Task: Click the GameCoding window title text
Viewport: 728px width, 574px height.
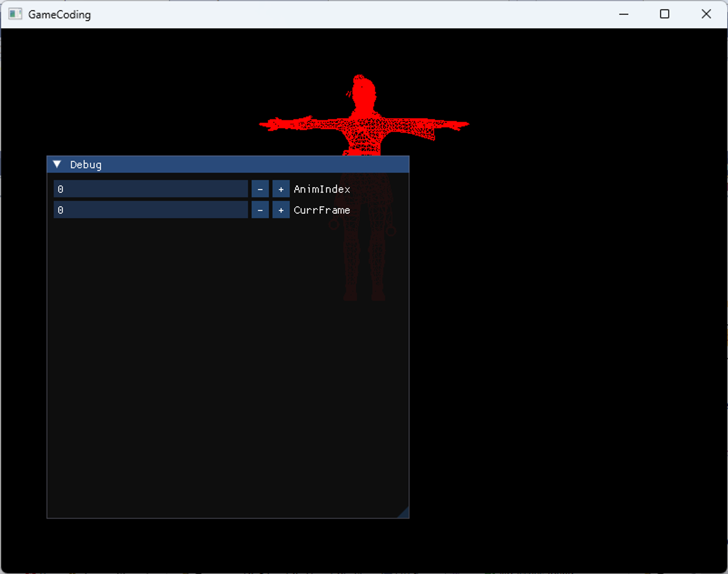Action: tap(59, 15)
